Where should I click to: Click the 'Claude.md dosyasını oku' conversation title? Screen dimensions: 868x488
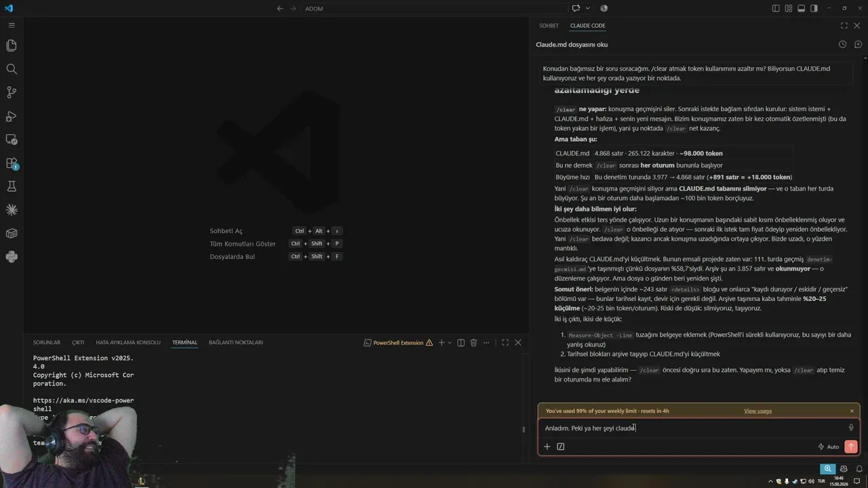(x=572, y=44)
